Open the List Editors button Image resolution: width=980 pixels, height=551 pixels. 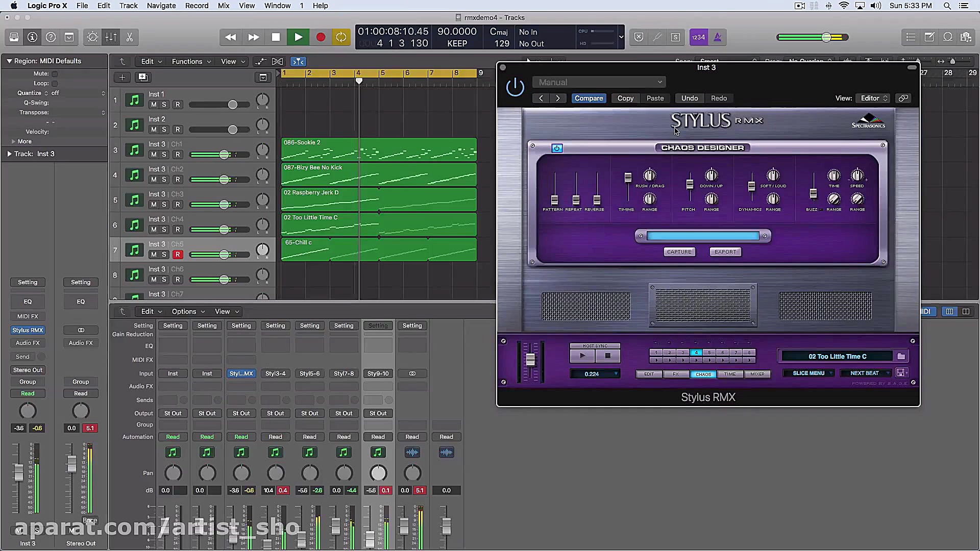(911, 37)
